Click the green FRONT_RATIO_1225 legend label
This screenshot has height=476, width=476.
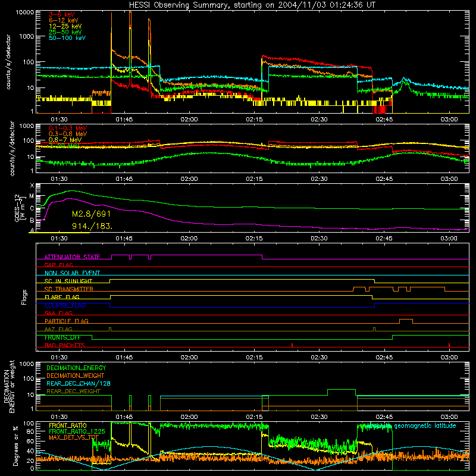pos(77,432)
